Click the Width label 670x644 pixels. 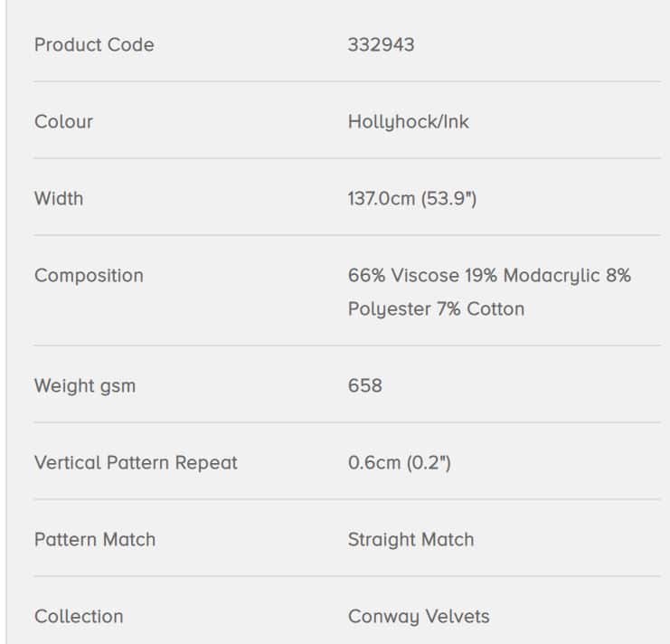click(x=59, y=199)
